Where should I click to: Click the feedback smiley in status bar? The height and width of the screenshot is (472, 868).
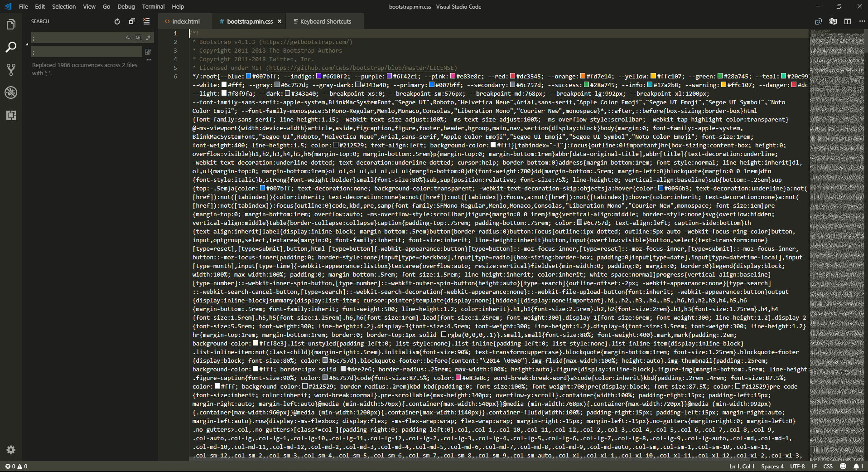pyautogui.click(x=843, y=466)
